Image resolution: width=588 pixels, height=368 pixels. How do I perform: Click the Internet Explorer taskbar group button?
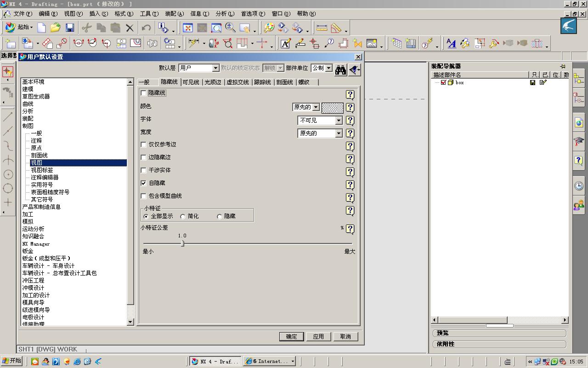coord(270,362)
